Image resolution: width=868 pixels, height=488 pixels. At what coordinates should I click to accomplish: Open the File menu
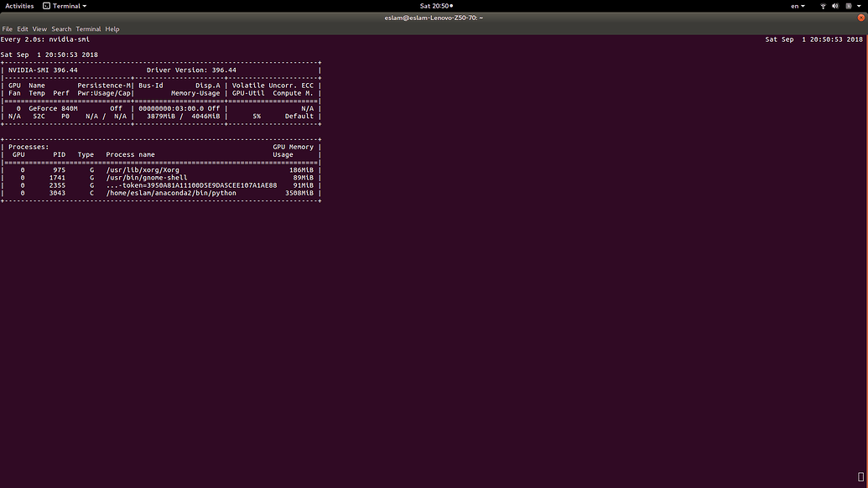click(8, 29)
